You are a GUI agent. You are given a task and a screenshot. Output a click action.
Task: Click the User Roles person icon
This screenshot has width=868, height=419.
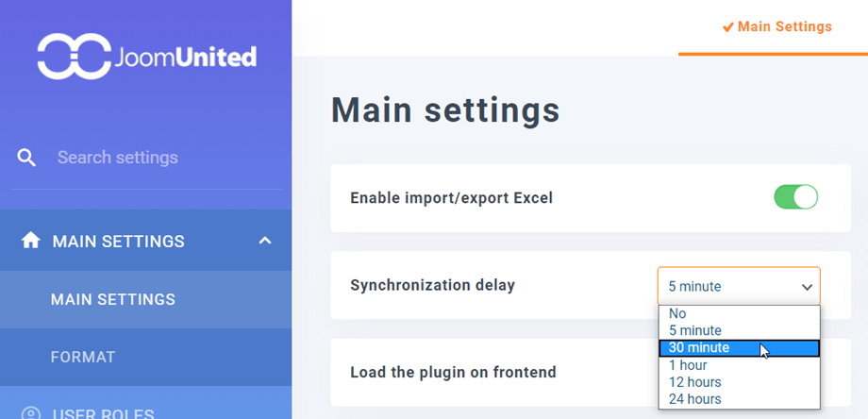[x=31, y=413]
